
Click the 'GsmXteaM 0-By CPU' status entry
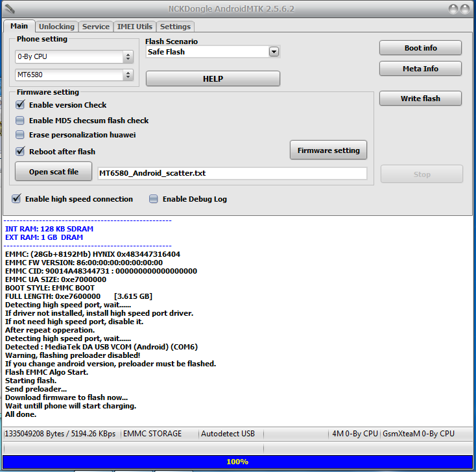point(418,434)
